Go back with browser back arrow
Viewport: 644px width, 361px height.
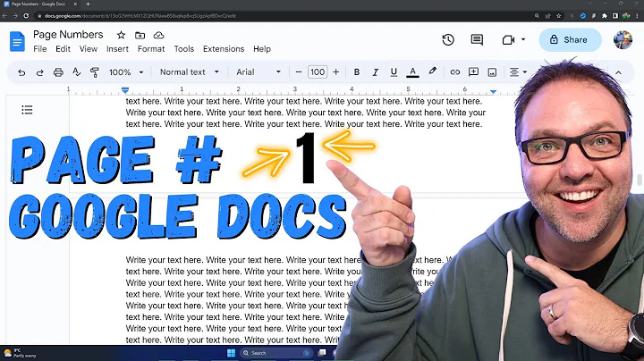point(5,15)
